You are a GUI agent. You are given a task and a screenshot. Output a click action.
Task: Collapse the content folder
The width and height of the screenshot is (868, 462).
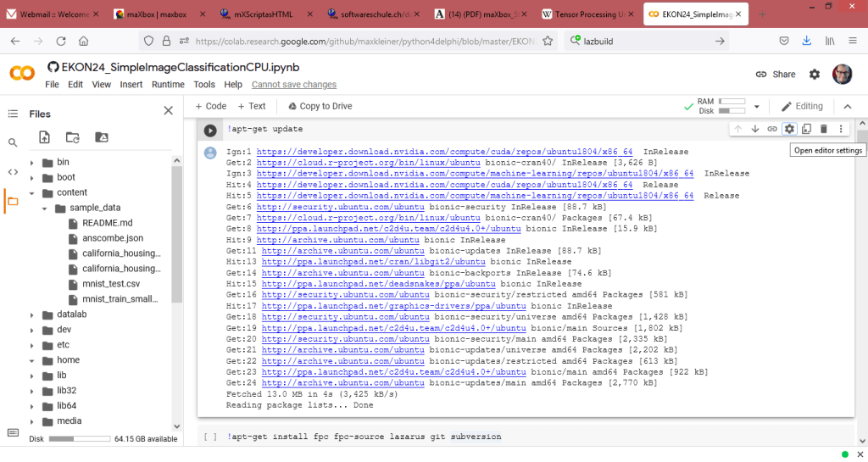(x=33, y=192)
